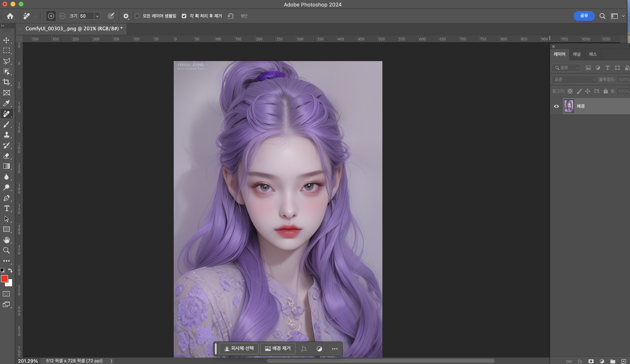Switch to the 패스 tab
The image size is (630, 364).
point(593,54)
